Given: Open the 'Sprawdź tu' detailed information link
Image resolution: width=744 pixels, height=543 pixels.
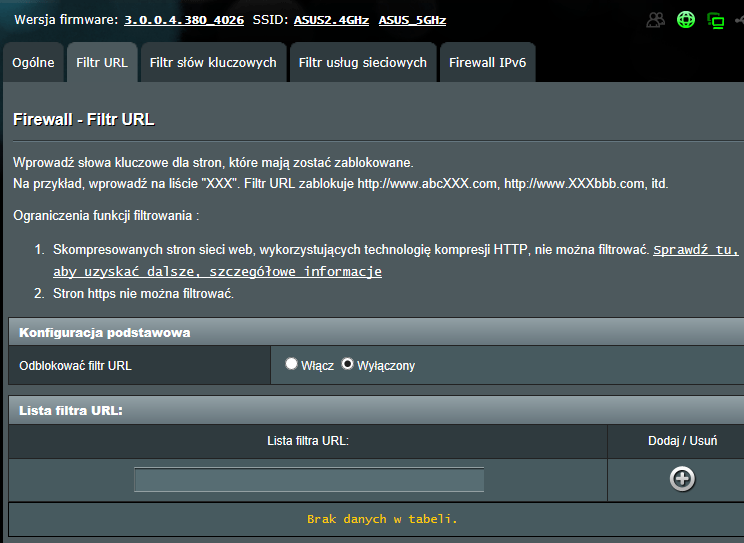Looking at the screenshot, I should pos(695,250).
